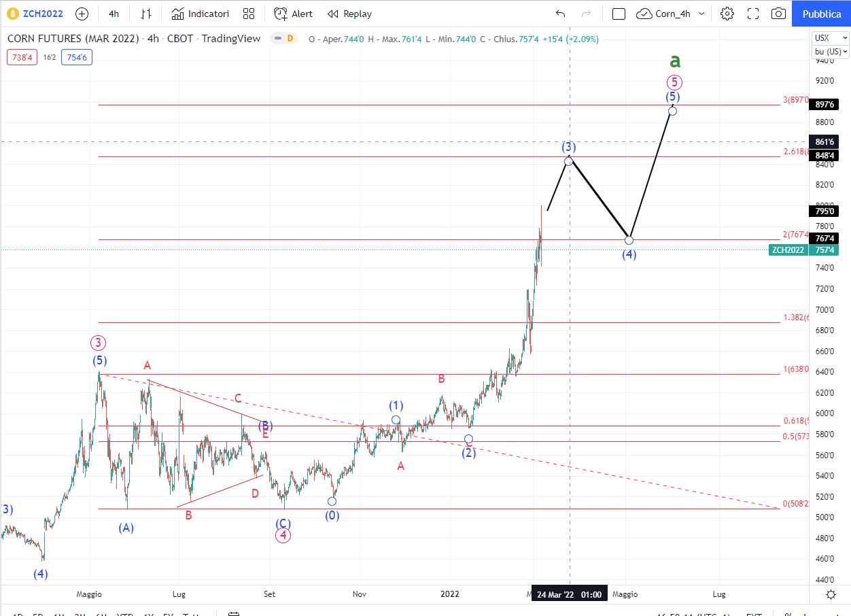Select the circled red 5 wave label
The image size is (851, 616).
[x=674, y=82]
